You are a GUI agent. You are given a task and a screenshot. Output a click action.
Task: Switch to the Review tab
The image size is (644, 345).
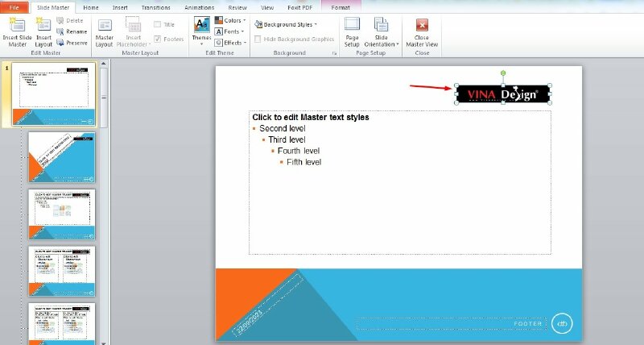click(x=237, y=7)
